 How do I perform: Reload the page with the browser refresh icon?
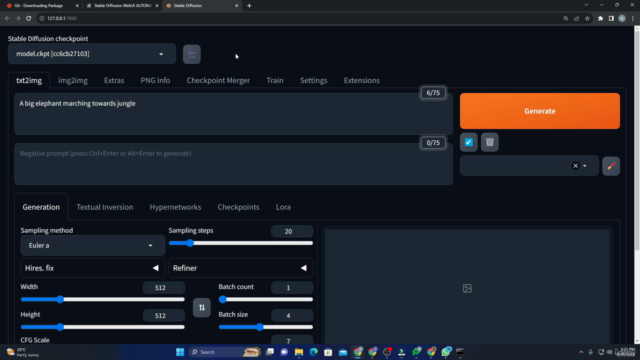point(28,18)
